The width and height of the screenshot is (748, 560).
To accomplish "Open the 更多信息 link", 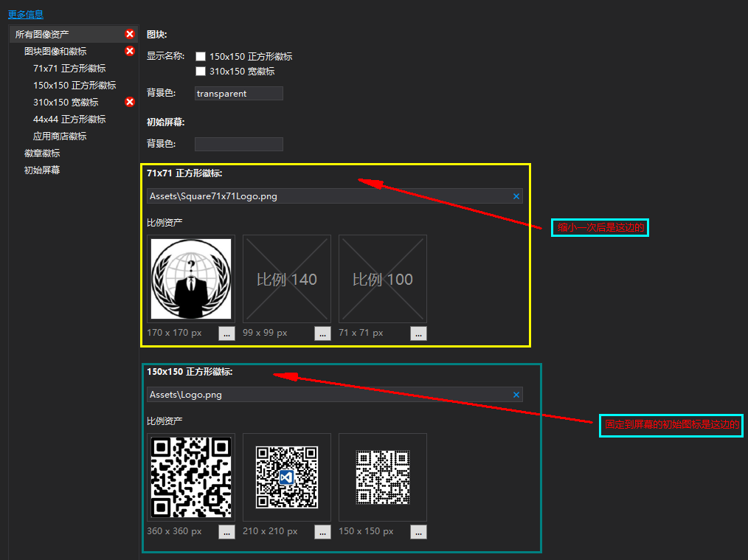I will (x=26, y=14).
